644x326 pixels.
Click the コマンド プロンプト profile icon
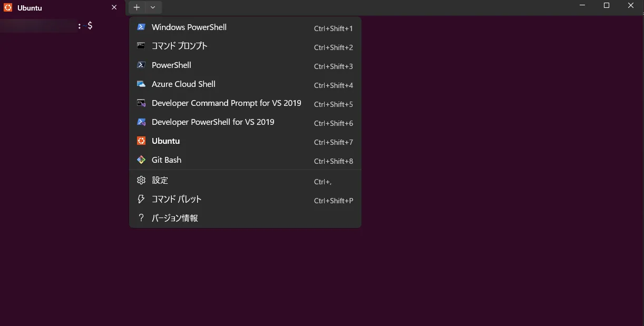141,46
